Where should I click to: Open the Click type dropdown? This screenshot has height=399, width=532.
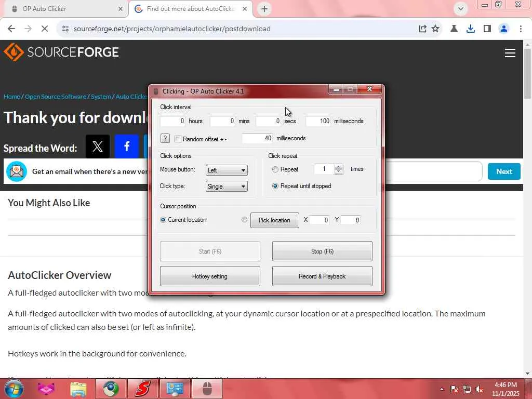(x=227, y=187)
